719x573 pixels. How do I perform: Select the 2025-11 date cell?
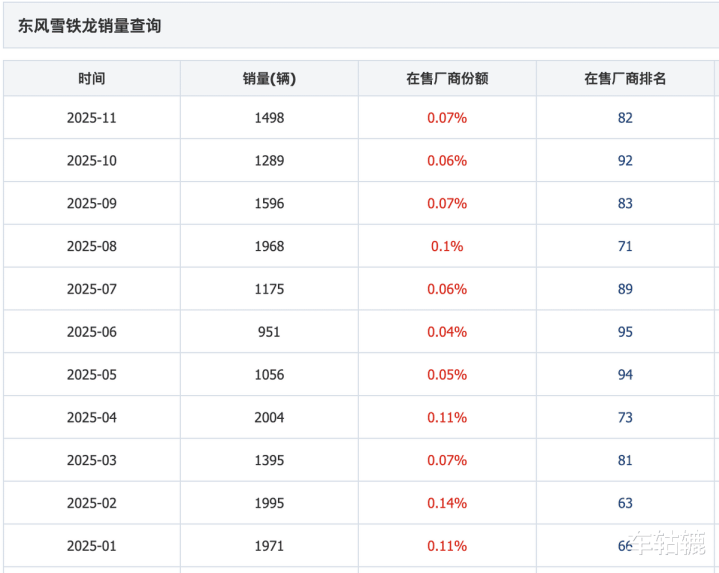92,118
